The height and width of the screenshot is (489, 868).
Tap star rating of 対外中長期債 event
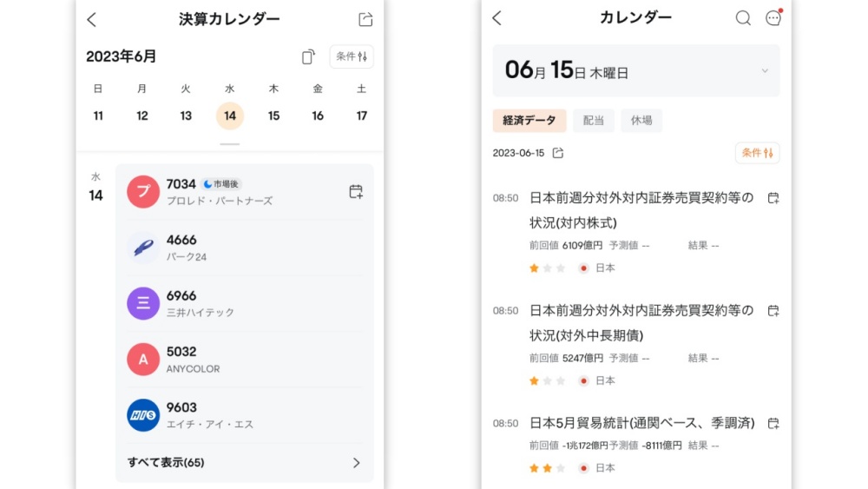[547, 380]
